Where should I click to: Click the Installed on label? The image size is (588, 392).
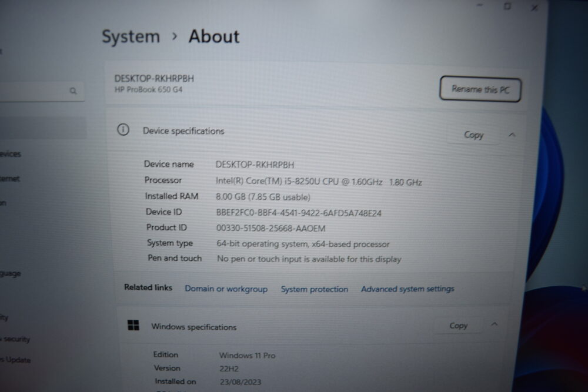tap(175, 381)
